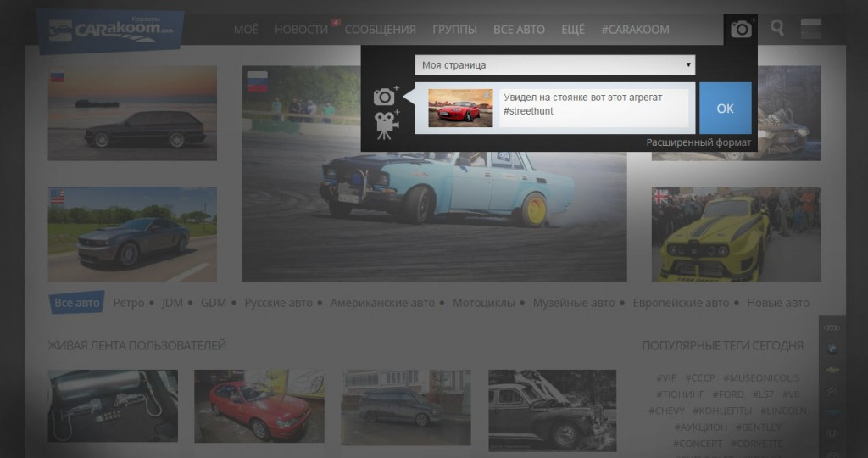Open the grey Mustang thumbnail
This screenshot has width=868, height=458.
132,234
